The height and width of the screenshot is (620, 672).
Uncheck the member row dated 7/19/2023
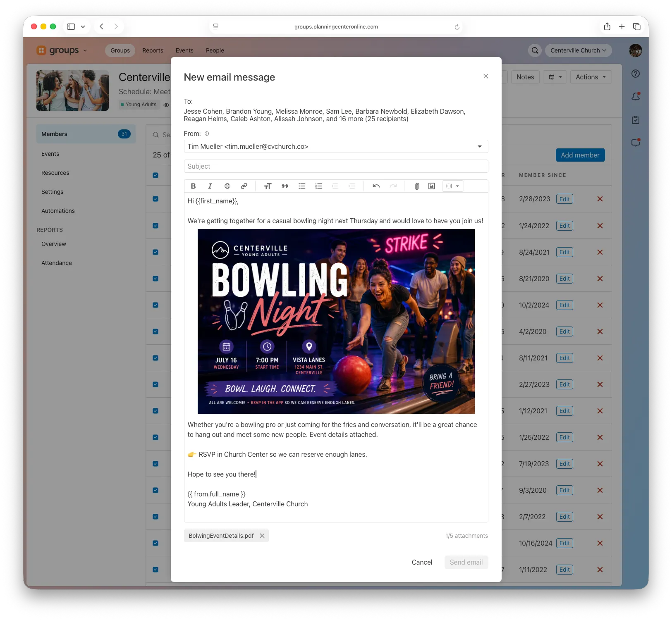click(155, 464)
